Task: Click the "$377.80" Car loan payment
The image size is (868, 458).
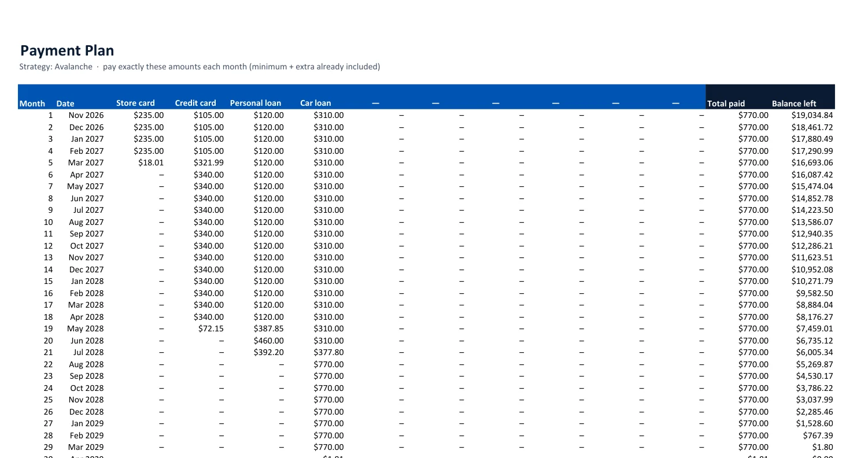Action: [x=328, y=353]
